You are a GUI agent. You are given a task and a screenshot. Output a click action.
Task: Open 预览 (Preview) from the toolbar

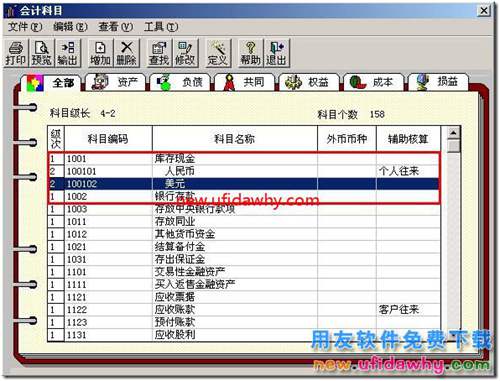tap(42, 53)
